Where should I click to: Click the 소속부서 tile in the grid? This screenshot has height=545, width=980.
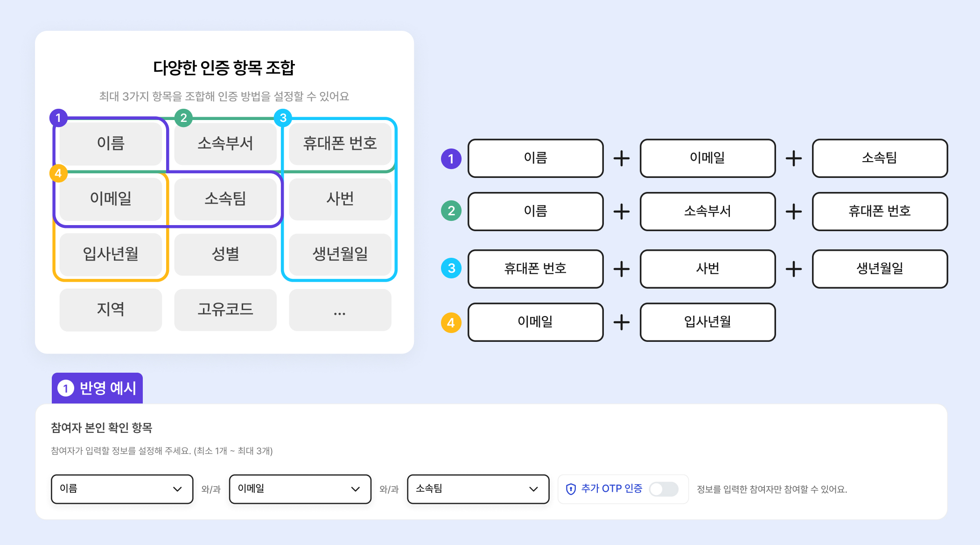[x=225, y=143]
